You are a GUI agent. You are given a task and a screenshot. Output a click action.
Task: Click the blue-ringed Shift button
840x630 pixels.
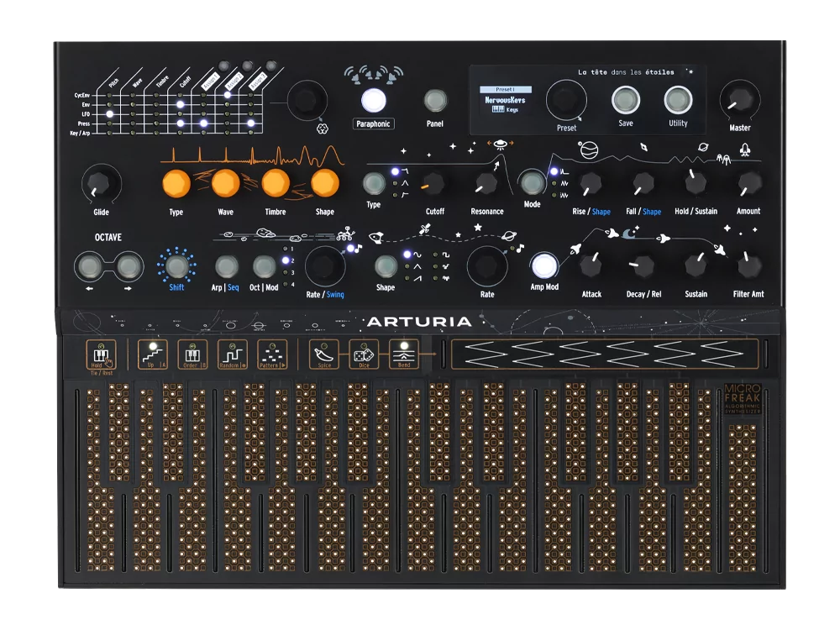click(x=176, y=265)
